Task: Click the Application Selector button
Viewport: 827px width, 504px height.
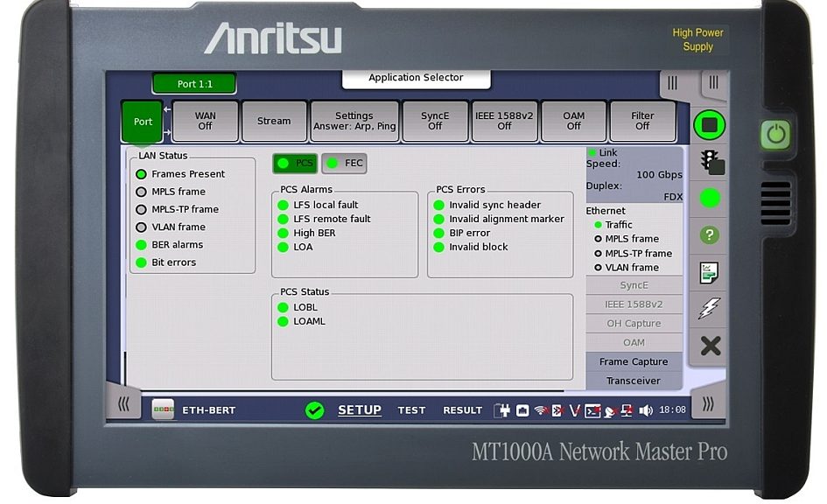Action: 415,78
